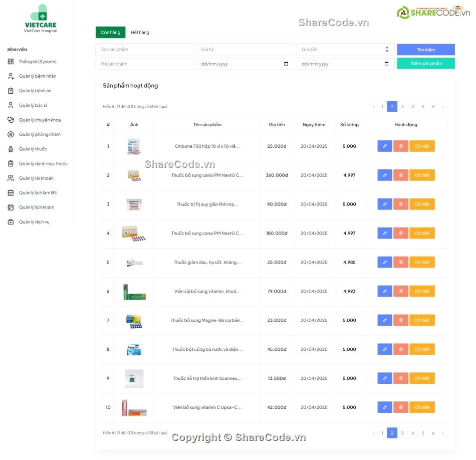This screenshot has height=460, width=476.
Task: Delete Viên bổ sung vitamin C Upsa-C row
Action: point(401,407)
